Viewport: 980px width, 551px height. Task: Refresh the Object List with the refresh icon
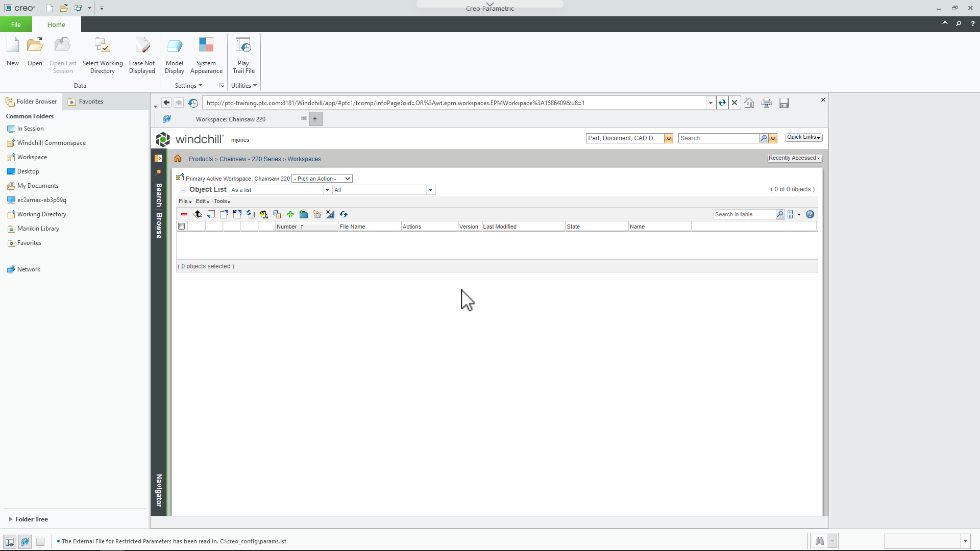pos(344,214)
